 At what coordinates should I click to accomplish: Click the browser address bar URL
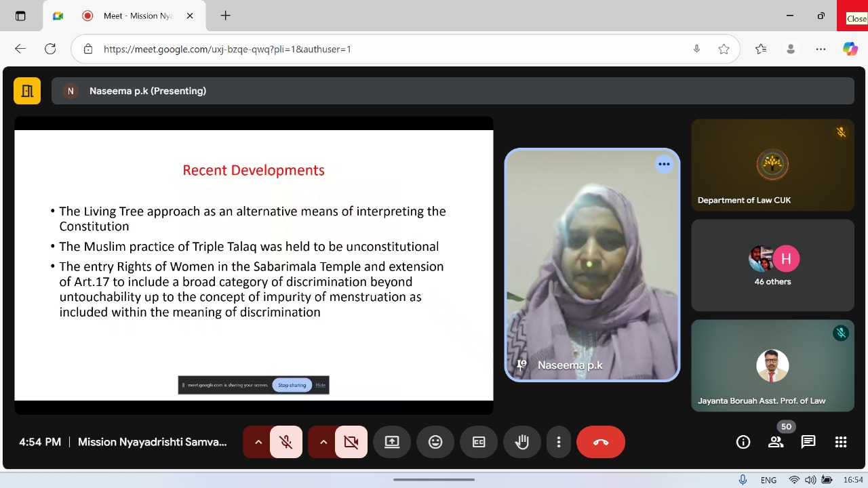pos(227,49)
